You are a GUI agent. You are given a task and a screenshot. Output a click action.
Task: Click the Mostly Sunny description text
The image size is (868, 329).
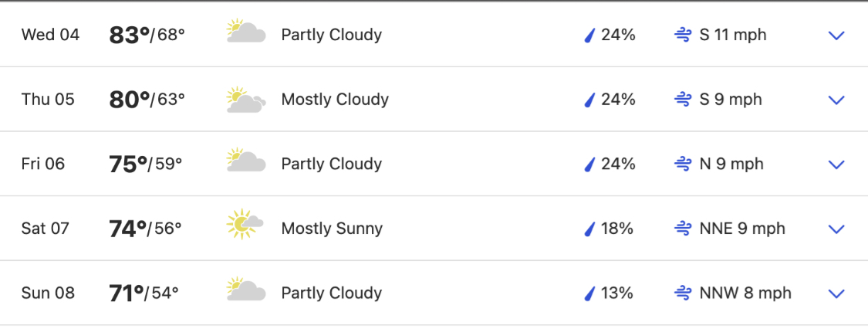[x=332, y=229]
